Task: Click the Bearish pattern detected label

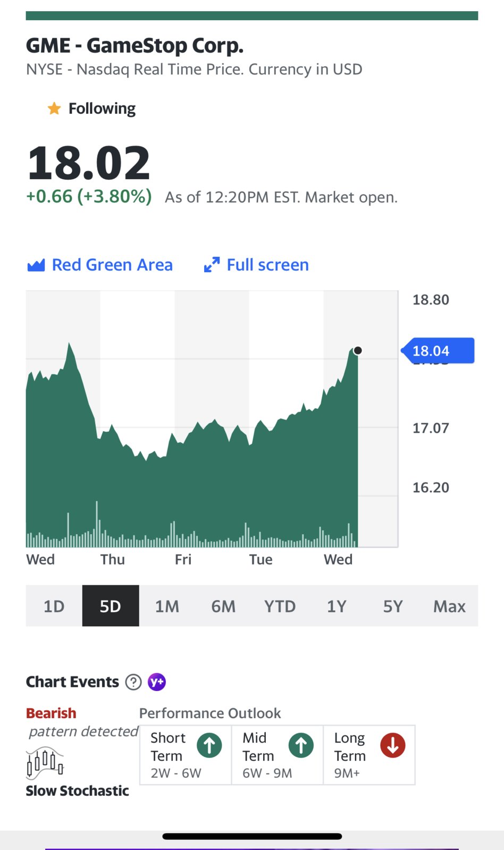Action: click(x=82, y=722)
